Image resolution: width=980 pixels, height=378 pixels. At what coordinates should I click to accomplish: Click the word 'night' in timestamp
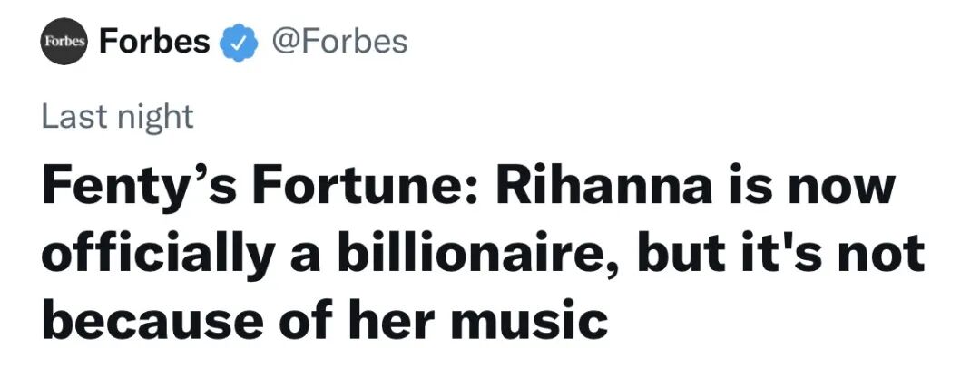(x=153, y=117)
